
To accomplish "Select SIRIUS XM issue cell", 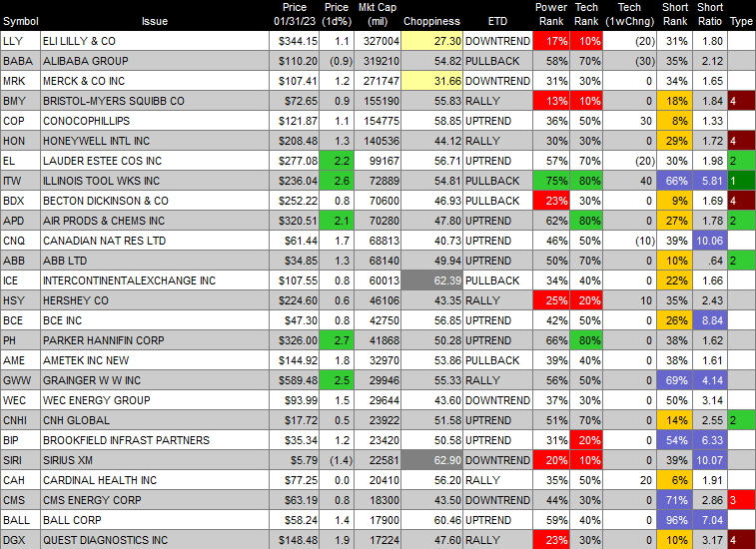I will tap(155, 460).
